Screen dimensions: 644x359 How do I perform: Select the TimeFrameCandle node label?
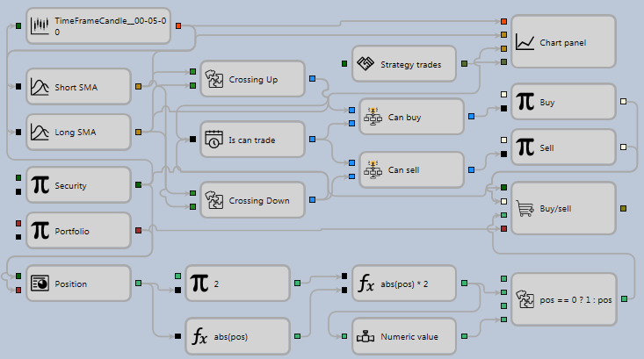click(x=111, y=26)
